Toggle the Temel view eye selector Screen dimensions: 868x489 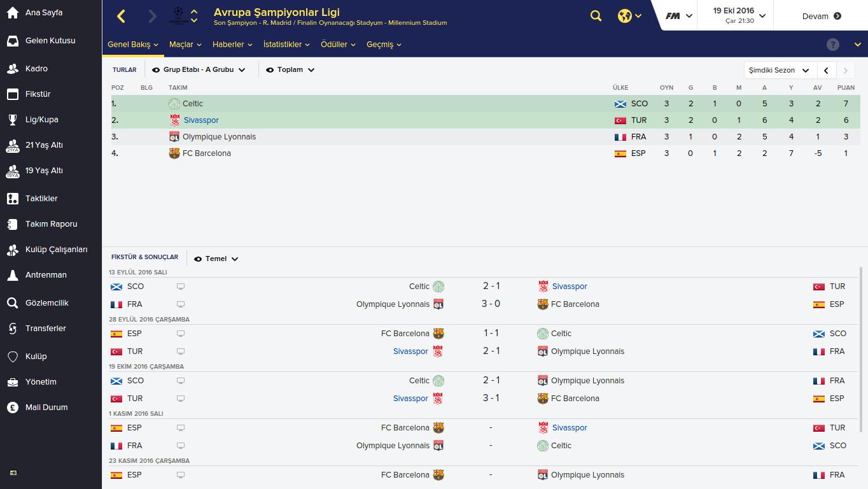[x=216, y=259]
